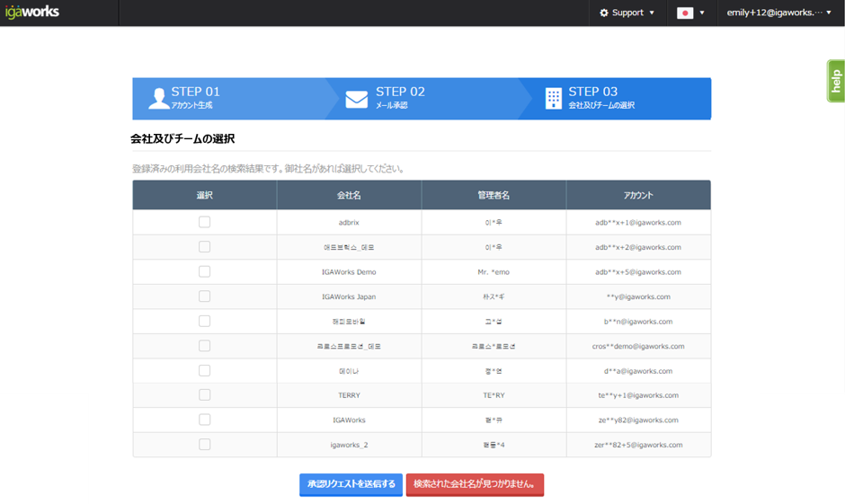
Task: Click adb**x+5@igaworks.com account cell
Action: (x=638, y=272)
